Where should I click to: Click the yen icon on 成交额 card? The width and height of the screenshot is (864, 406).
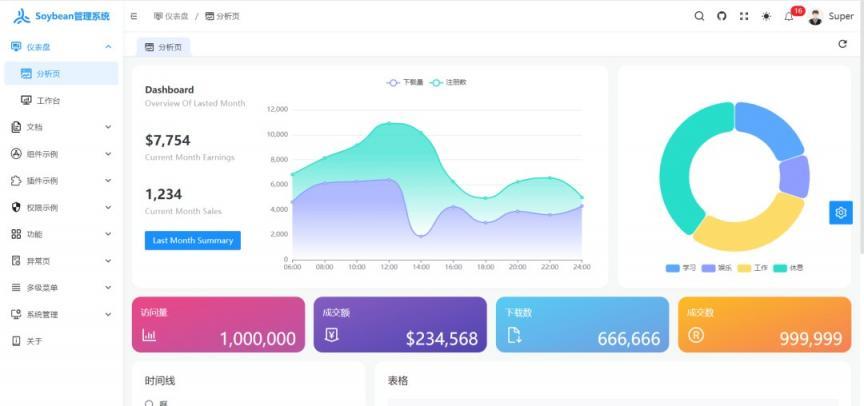[331, 334]
